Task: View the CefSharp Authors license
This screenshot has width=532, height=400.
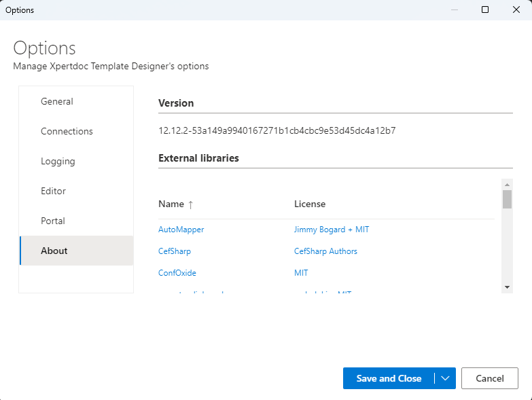Action: (x=325, y=251)
